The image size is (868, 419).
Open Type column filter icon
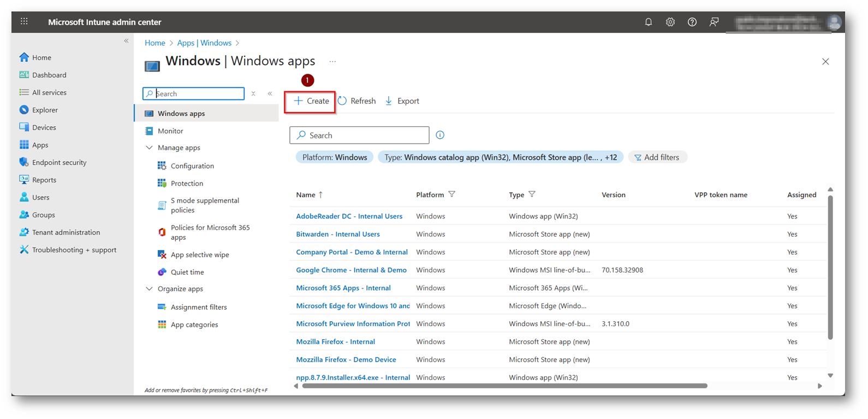point(532,194)
